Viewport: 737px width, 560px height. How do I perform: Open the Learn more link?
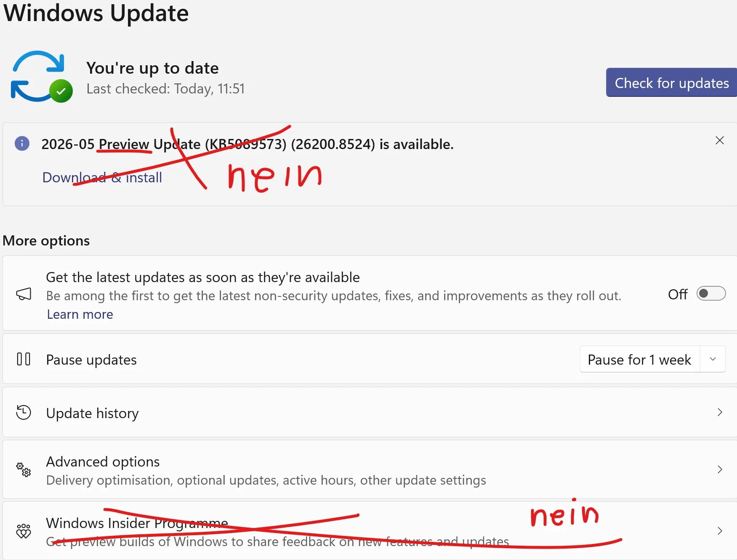pos(80,314)
